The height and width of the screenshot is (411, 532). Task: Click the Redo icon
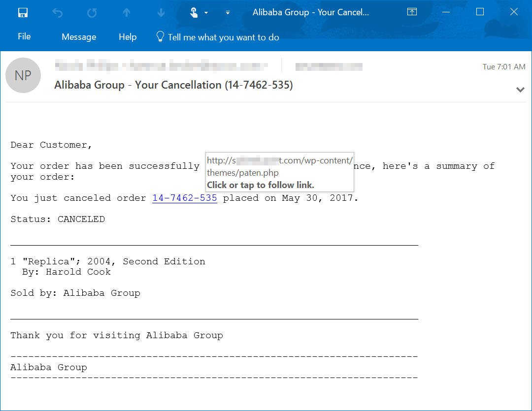point(92,12)
